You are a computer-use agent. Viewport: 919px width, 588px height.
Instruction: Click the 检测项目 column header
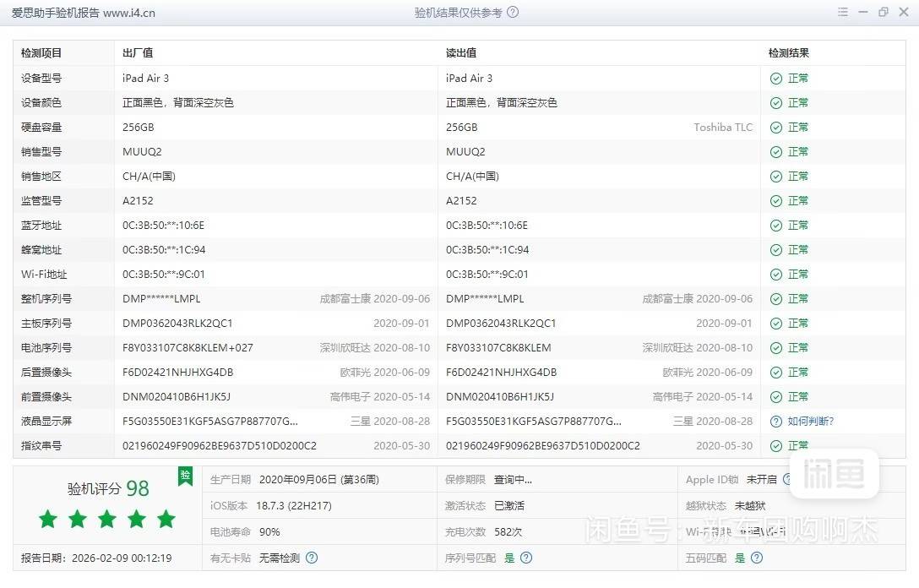[x=41, y=53]
